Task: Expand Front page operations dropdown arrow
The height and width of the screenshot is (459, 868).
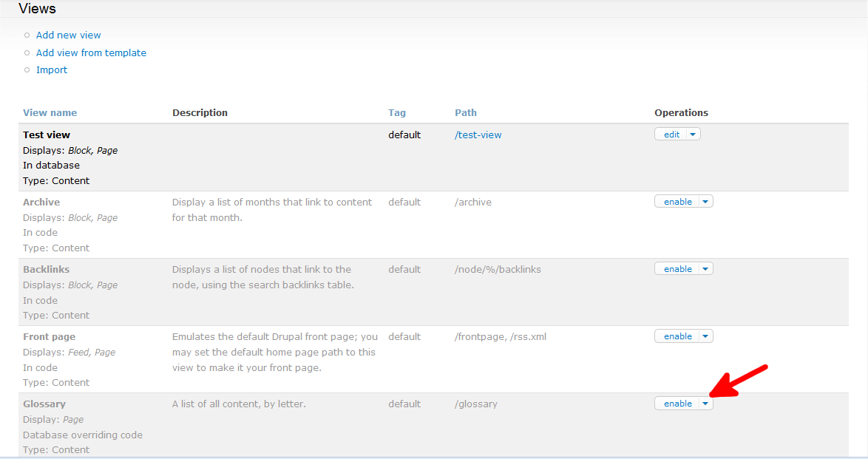Action: (x=705, y=336)
